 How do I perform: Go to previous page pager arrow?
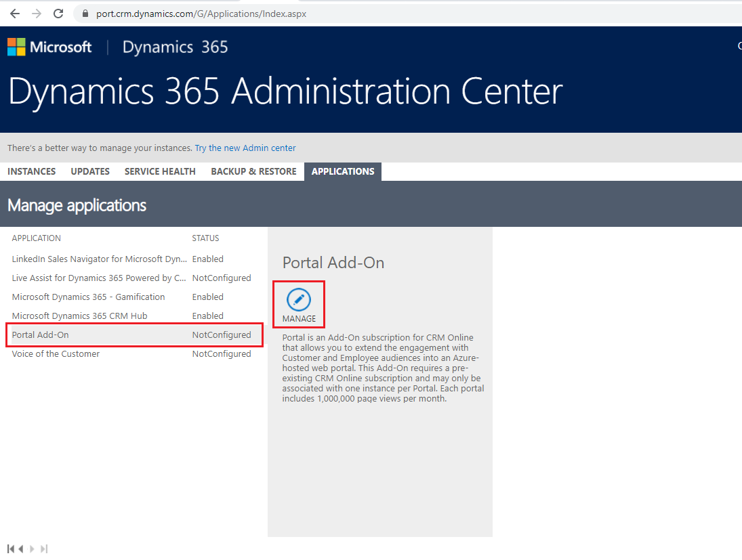click(21, 548)
